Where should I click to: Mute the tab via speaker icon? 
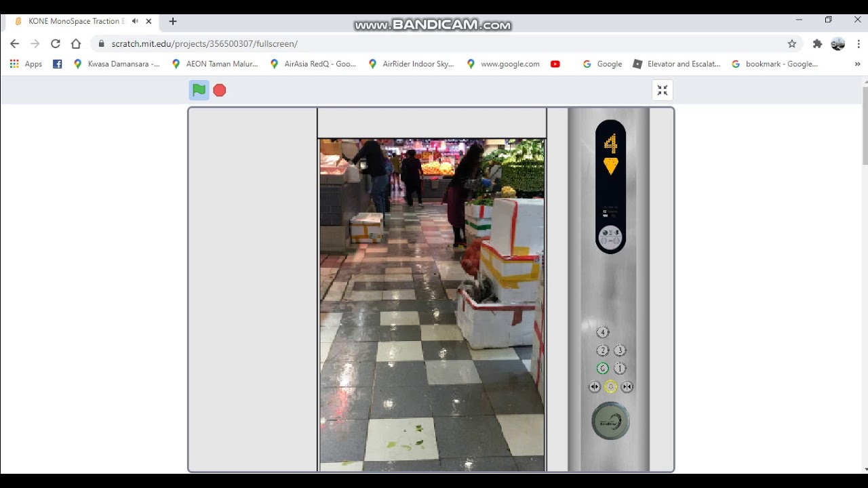[x=135, y=21]
